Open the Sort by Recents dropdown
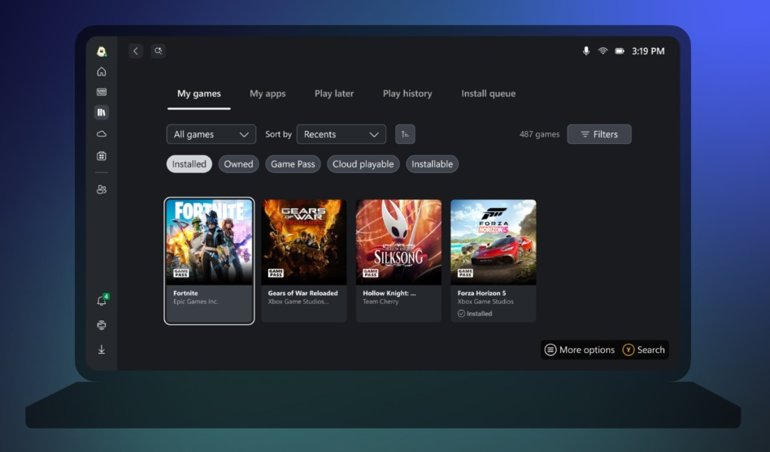The width and height of the screenshot is (770, 452). 341,134
